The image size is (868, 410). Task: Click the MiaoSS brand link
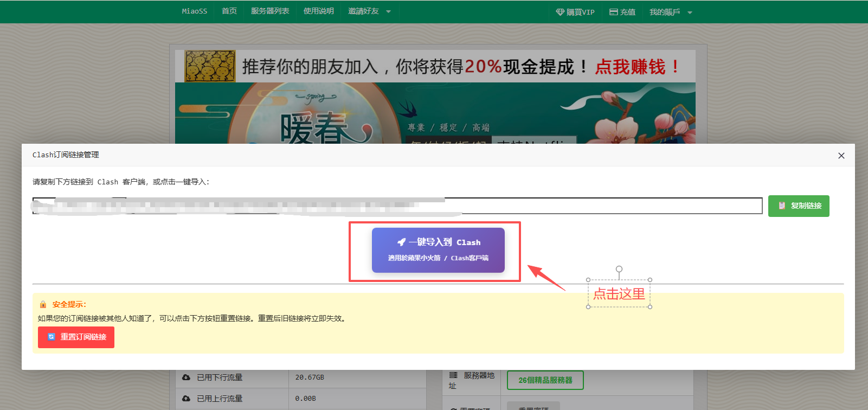[194, 11]
